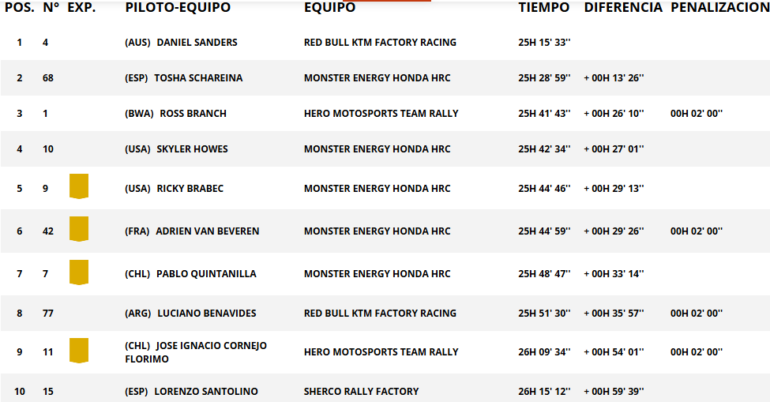Click yellow EXP badge in Ricky Brabec row

coord(78,187)
